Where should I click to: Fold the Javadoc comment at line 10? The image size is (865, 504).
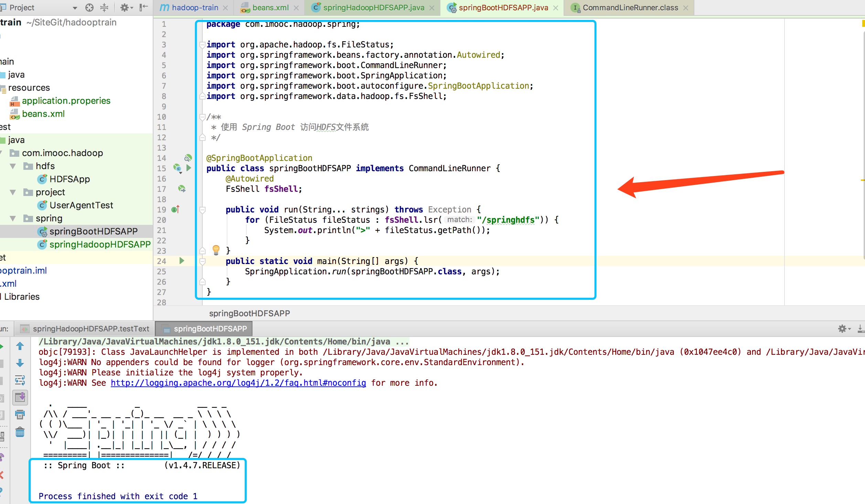point(203,117)
